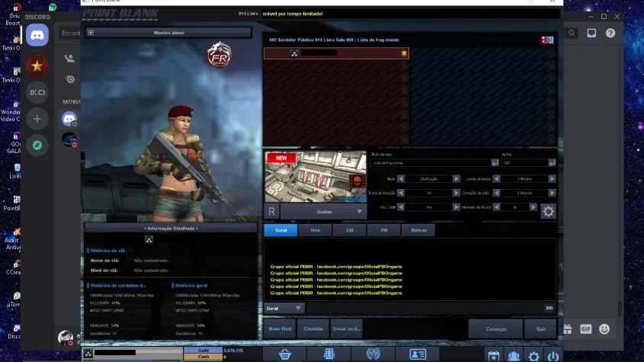The width and height of the screenshot is (644, 362).
Task: Click the Trocar os ti... button
Action: point(346,328)
